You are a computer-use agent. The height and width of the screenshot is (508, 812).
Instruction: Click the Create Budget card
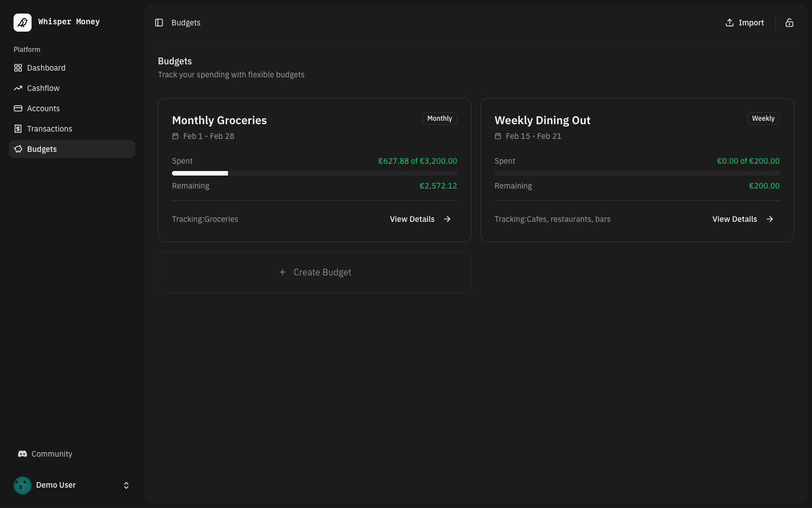click(315, 272)
